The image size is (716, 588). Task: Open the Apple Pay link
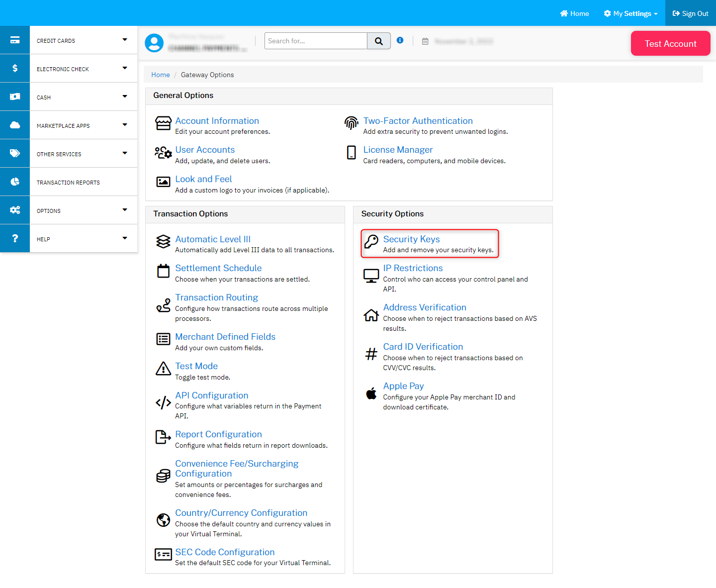pos(403,386)
